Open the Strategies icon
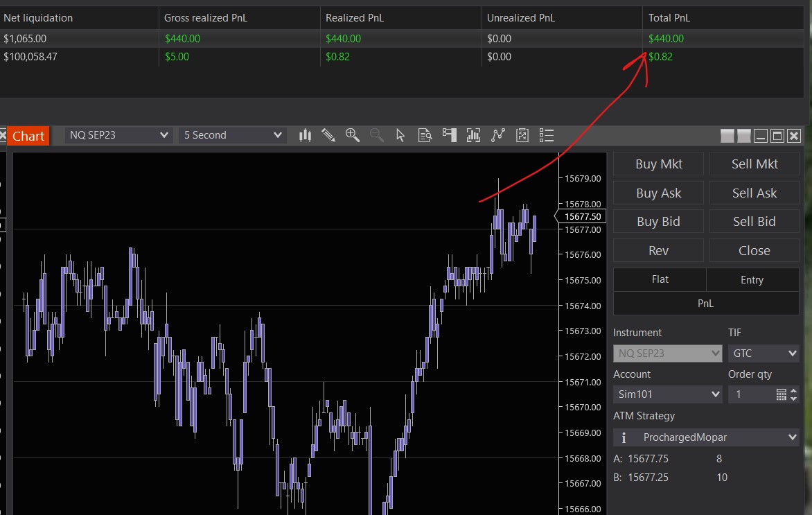The image size is (812, 515). click(522, 135)
